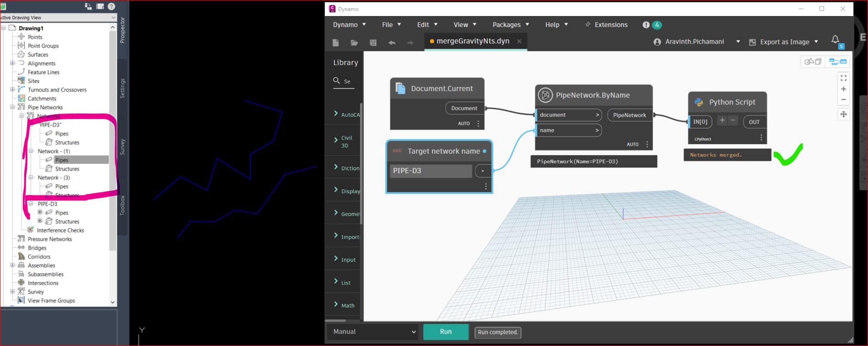Screen dimensions: 868x346
Task: Expand the AutoCAD library category
Action: coord(336,114)
